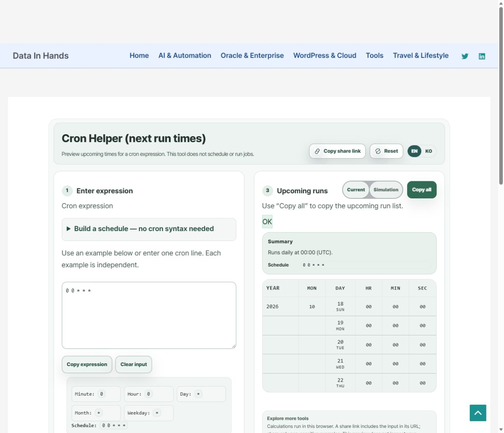Screen dimensions: 504x433
Task: Open the Tools menu item
Action: pos(375,56)
